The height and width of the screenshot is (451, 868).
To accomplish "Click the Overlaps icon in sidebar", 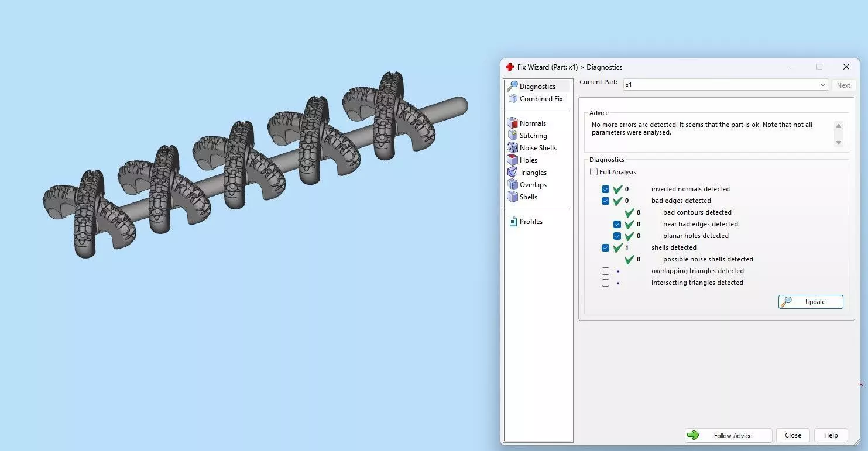I will [x=513, y=185].
